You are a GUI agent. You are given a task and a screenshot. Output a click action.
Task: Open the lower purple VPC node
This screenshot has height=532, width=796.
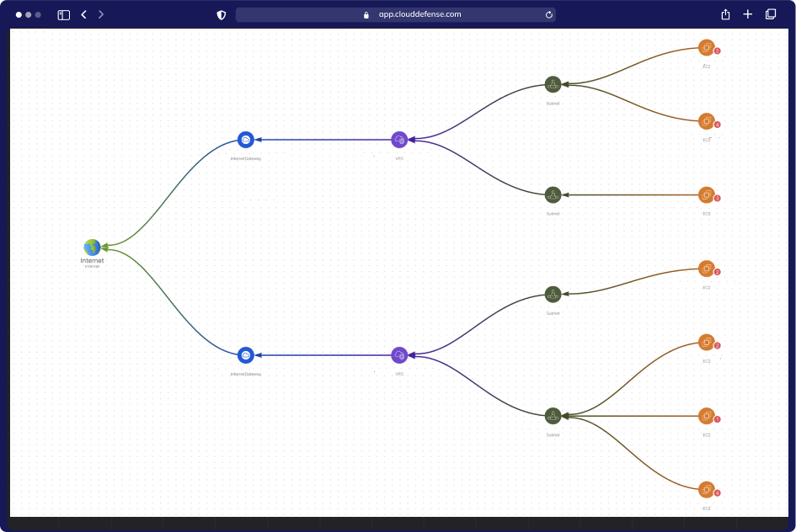[399, 355]
